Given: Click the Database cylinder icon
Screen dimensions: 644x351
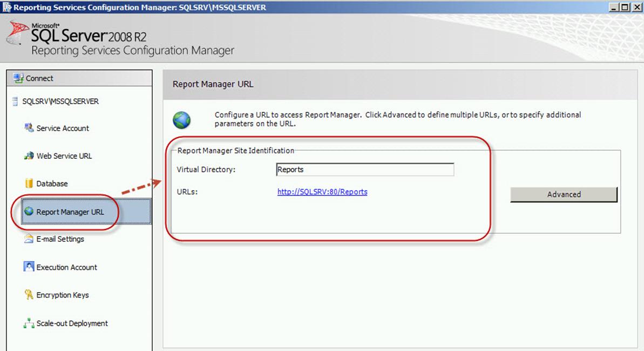Looking at the screenshot, I should 29,183.
